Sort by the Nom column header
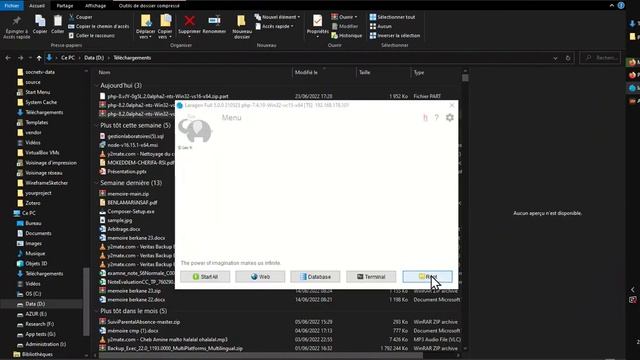Screen dimensions: 640x360 click(x=104, y=72)
